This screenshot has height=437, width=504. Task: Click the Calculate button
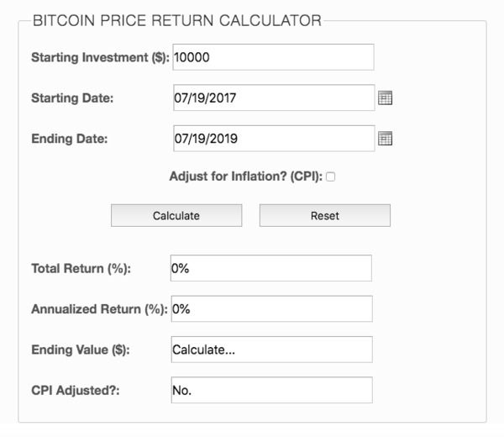(x=176, y=215)
